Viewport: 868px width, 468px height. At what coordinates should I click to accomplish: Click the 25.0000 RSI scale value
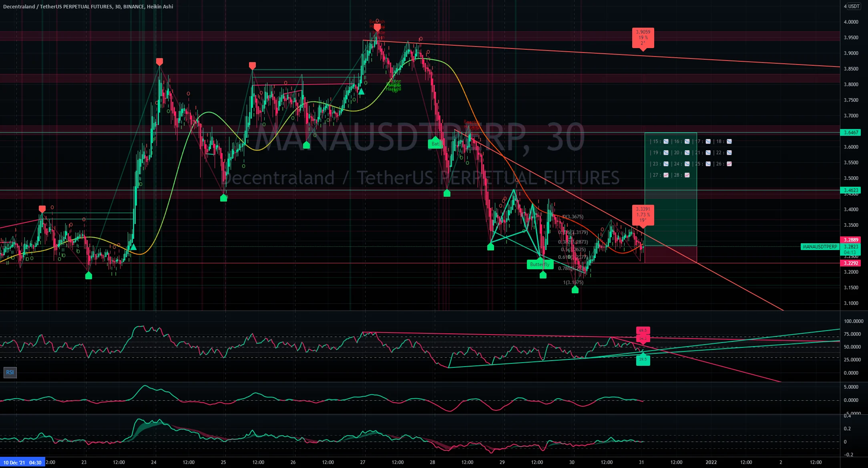click(852, 360)
